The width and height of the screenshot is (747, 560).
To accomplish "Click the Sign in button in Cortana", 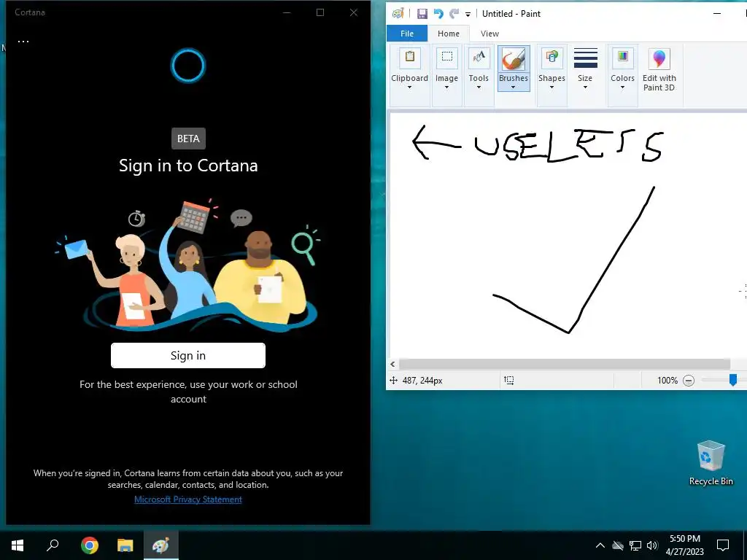I will (188, 355).
